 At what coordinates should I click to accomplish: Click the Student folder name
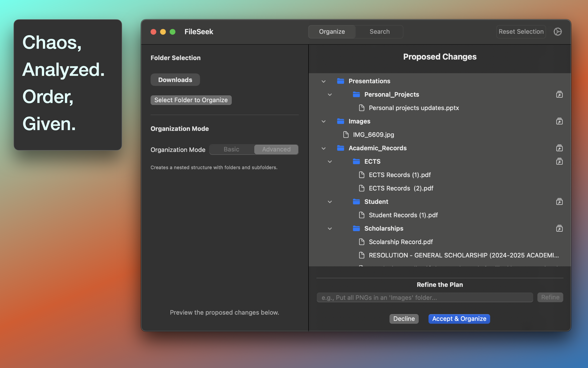[376, 202]
